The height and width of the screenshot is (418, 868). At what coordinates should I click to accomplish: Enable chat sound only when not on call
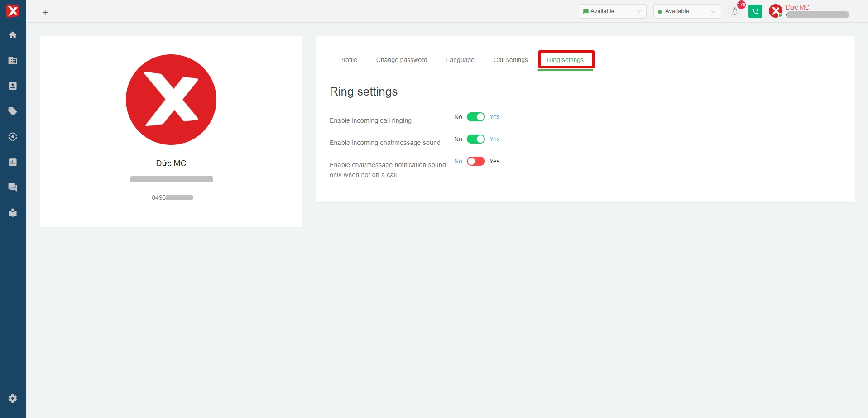pyautogui.click(x=475, y=161)
